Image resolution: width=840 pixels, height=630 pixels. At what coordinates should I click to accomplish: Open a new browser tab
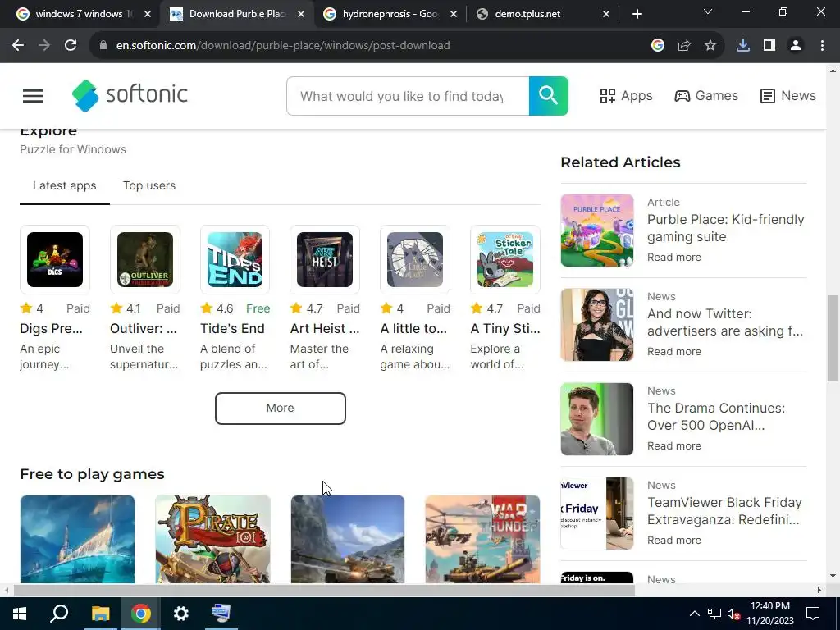click(637, 14)
